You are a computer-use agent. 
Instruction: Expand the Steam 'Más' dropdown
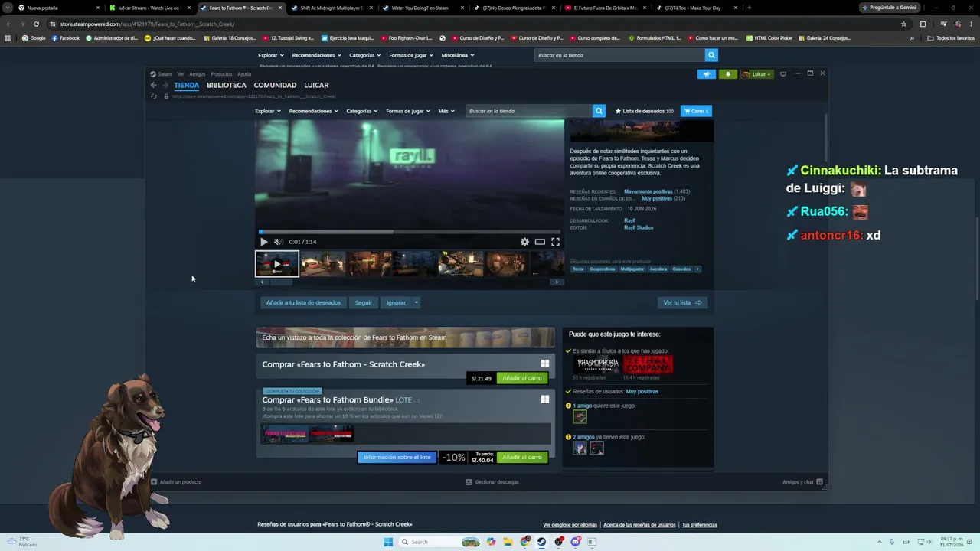446,111
